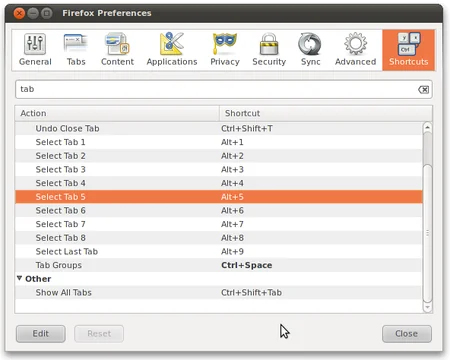Click the Edit button
The height and width of the screenshot is (360, 450).
point(41,334)
